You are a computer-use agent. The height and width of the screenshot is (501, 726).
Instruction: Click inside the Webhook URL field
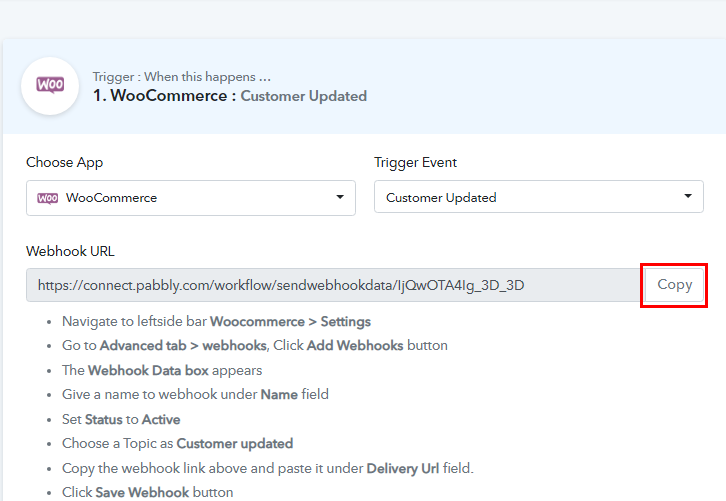tap(335, 285)
